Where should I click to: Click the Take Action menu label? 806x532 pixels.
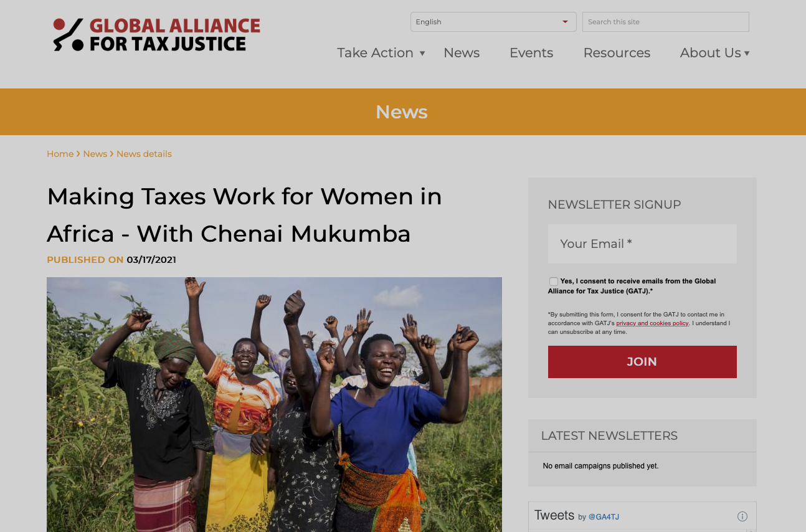point(376,53)
